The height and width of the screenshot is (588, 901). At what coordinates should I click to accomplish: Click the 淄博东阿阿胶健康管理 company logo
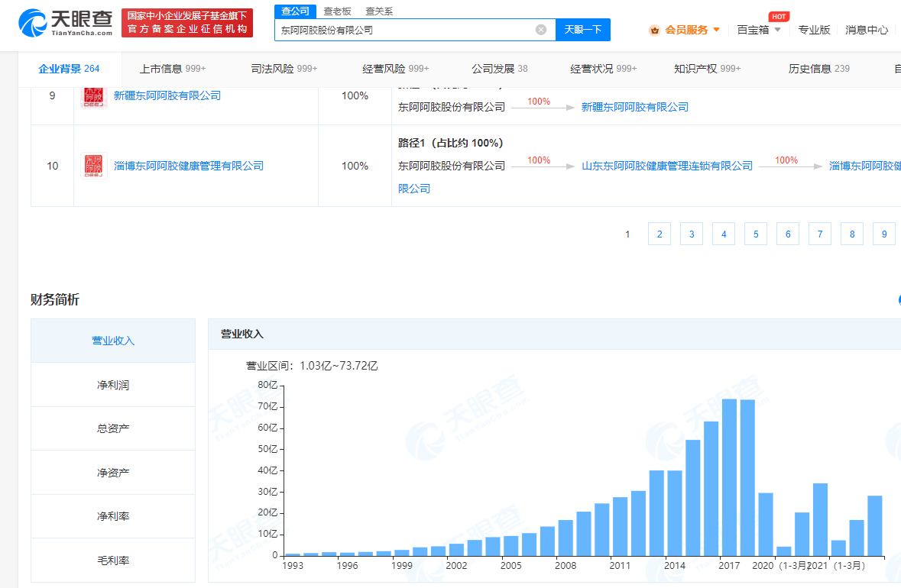click(x=95, y=166)
